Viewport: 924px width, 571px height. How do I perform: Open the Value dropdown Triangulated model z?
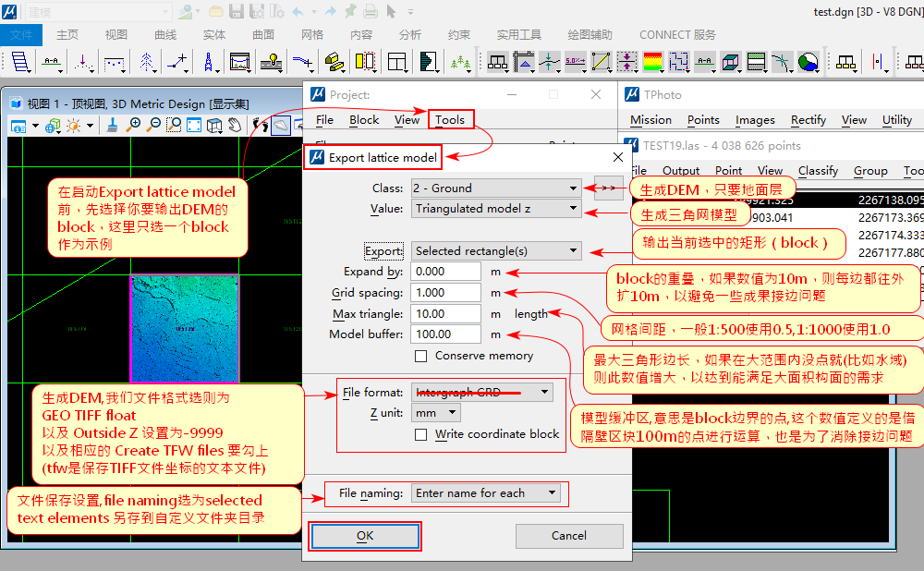pyautogui.click(x=495, y=209)
